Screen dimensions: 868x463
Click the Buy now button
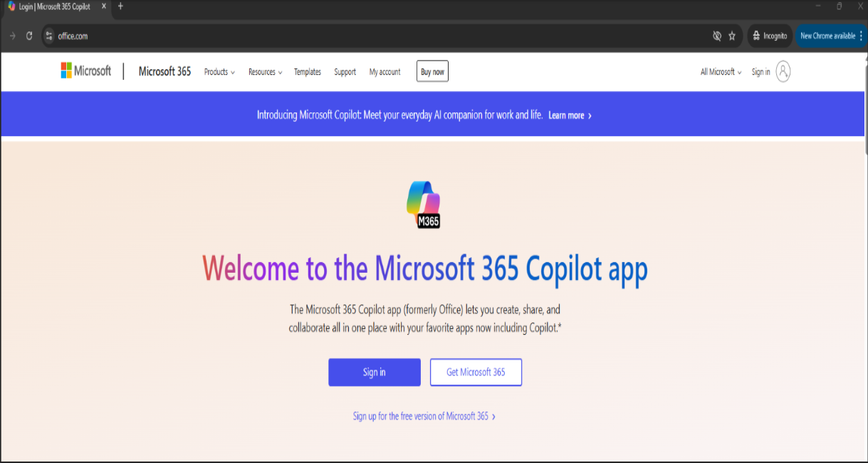432,71
